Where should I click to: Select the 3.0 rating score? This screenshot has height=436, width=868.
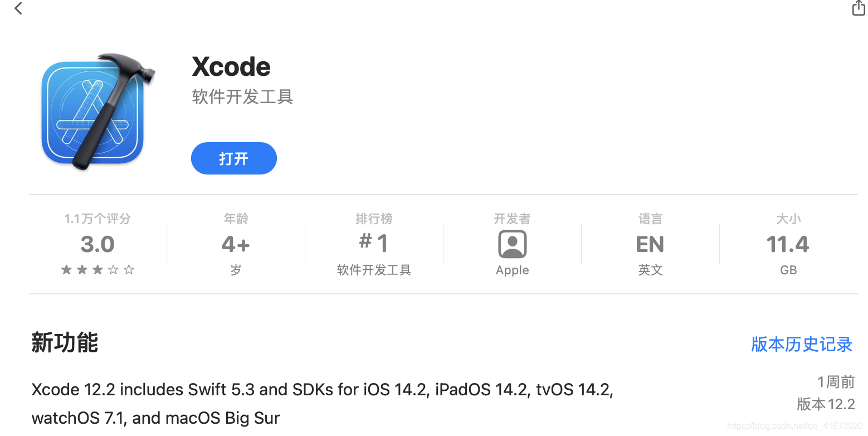click(x=97, y=244)
